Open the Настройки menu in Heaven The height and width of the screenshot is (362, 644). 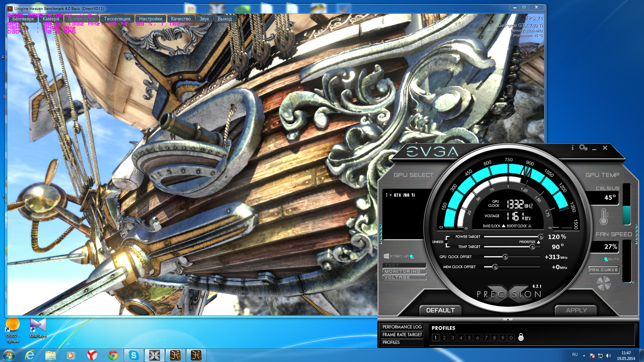coord(151,19)
